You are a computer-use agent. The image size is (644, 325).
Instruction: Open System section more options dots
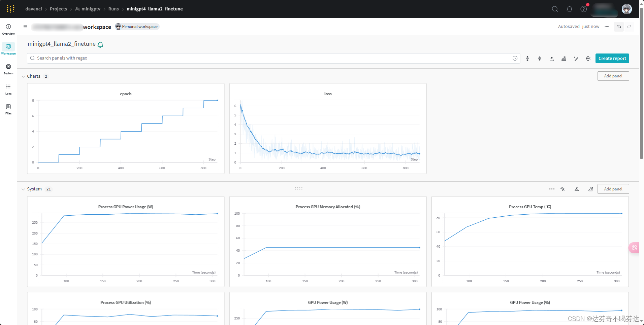(x=552, y=189)
